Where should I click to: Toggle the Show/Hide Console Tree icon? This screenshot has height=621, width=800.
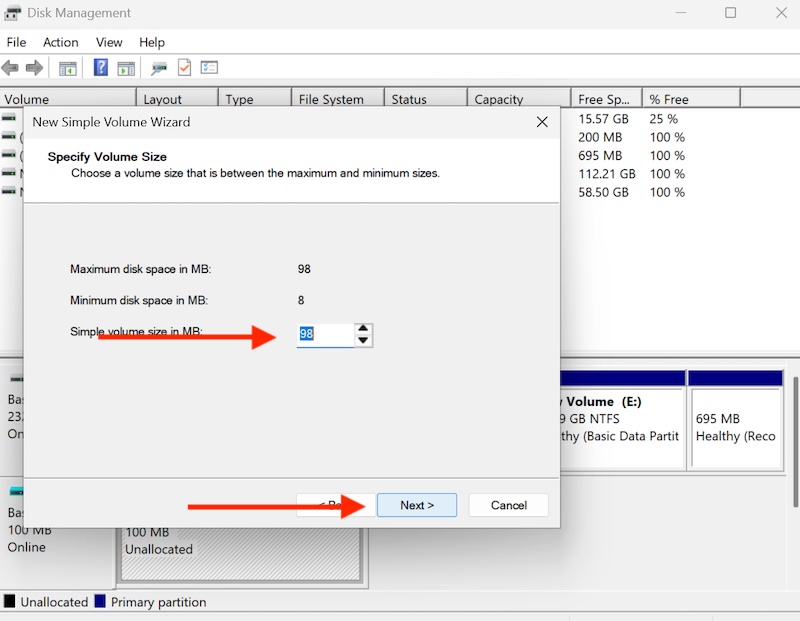(66, 67)
